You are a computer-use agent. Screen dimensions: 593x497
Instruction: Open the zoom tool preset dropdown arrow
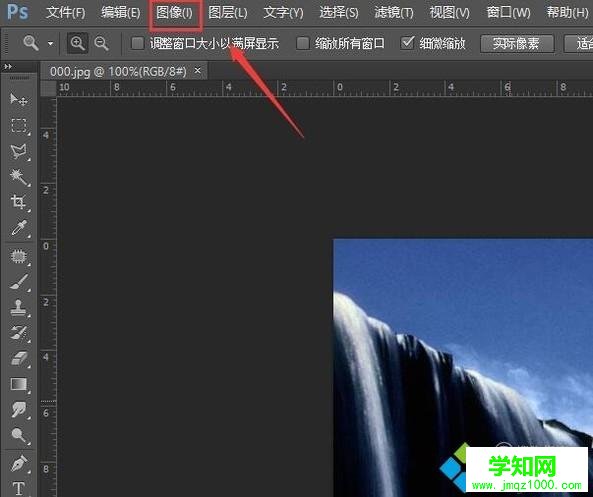(x=50, y=44)
